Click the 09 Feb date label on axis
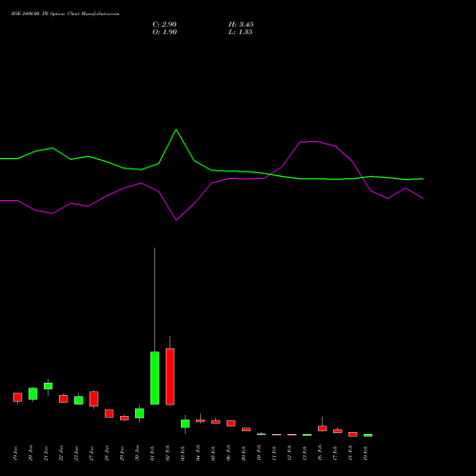Viewport: 476px width, 476px height. click(x=244, y=453)
